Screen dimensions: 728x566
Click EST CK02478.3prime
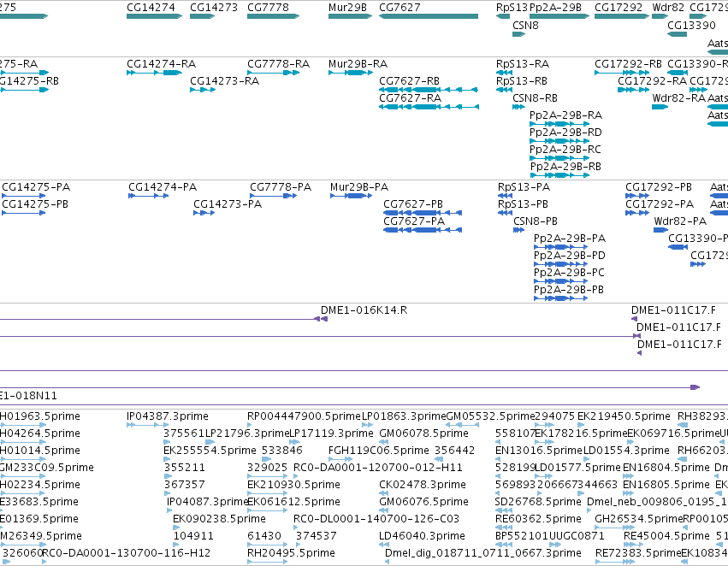pyautogui.click(x=422, y=485)
